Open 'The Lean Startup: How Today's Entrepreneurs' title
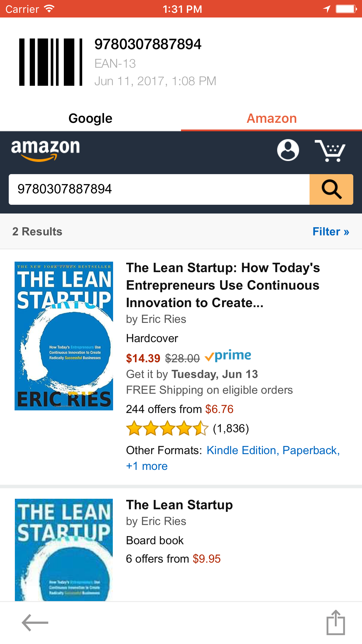The image size is (362, 644). pos(223,285)
